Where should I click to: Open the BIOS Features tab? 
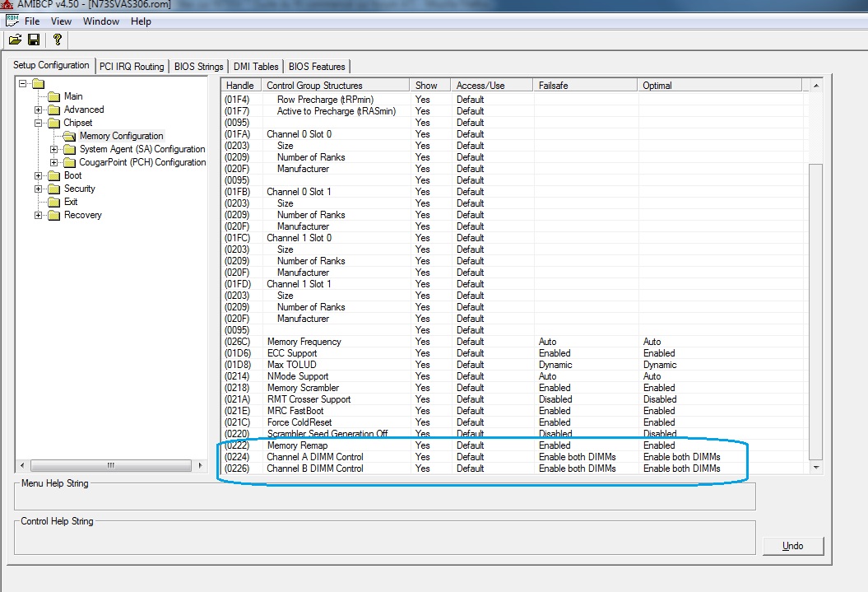click(x=317, y=67)
